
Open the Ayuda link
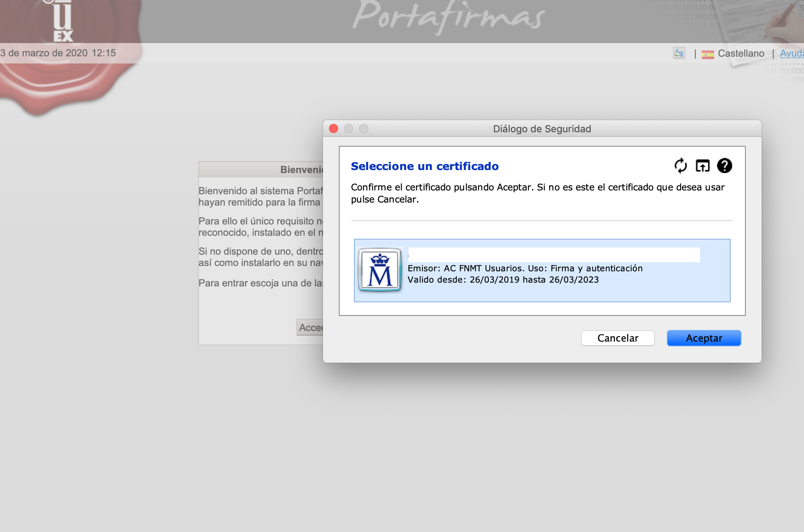[x=791, y=53]
